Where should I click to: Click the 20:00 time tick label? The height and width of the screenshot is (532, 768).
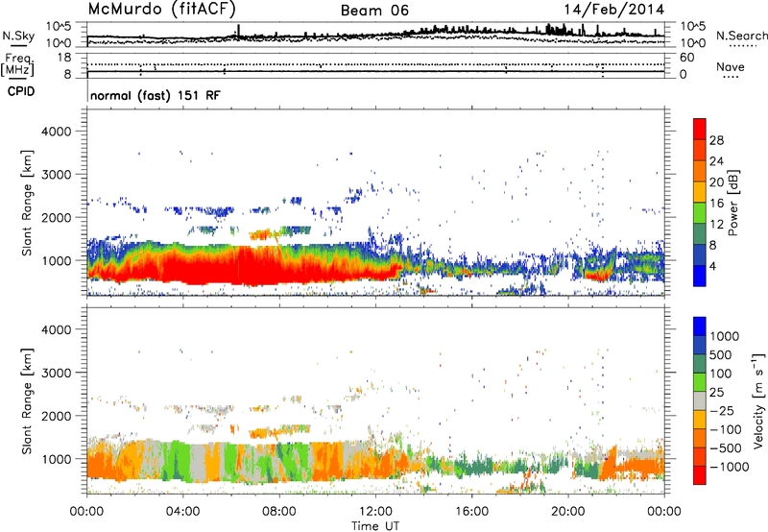pos(567,512)
